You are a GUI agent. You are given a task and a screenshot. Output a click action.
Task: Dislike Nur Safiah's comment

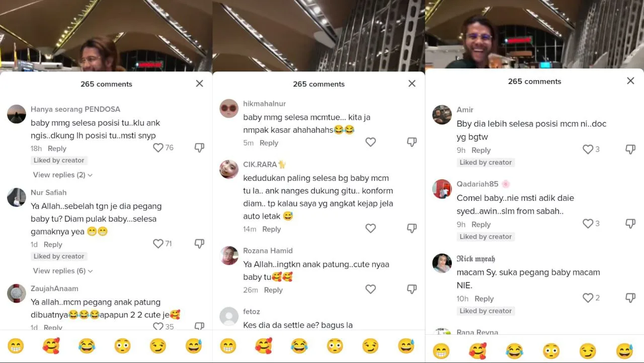tap(199, 244)
